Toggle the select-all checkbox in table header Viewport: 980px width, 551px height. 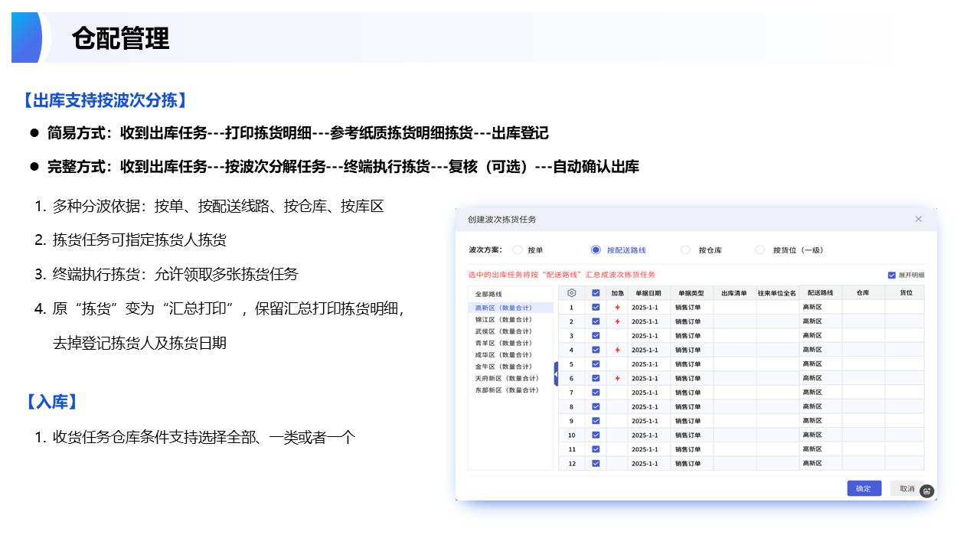596,292
